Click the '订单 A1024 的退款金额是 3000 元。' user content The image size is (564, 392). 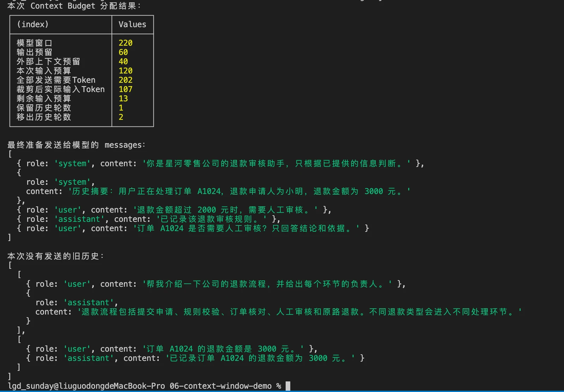coord(223,349)
